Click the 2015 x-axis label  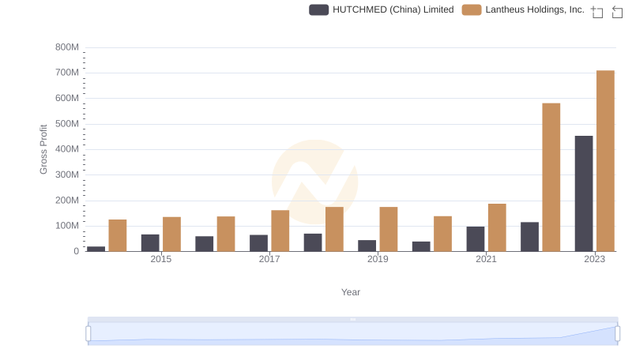(x=161, y=259)
